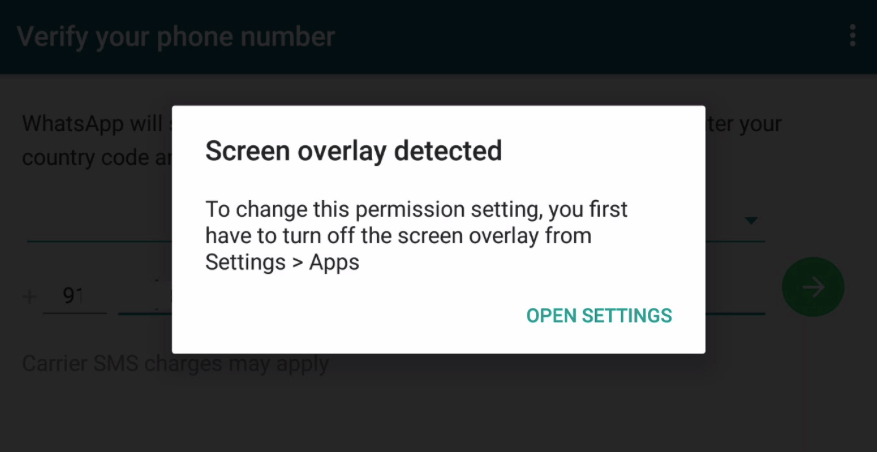The image size is (877, 452).
Task: Dismiss dialog by tapping dimmed area below
Action: click(x=438, y=403)
